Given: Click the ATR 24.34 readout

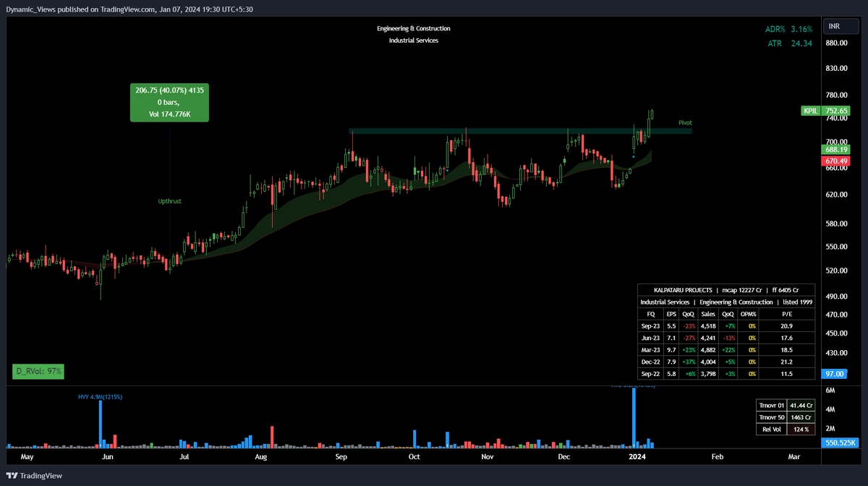Looking at the screenshot, I should (x=790, y=43).
